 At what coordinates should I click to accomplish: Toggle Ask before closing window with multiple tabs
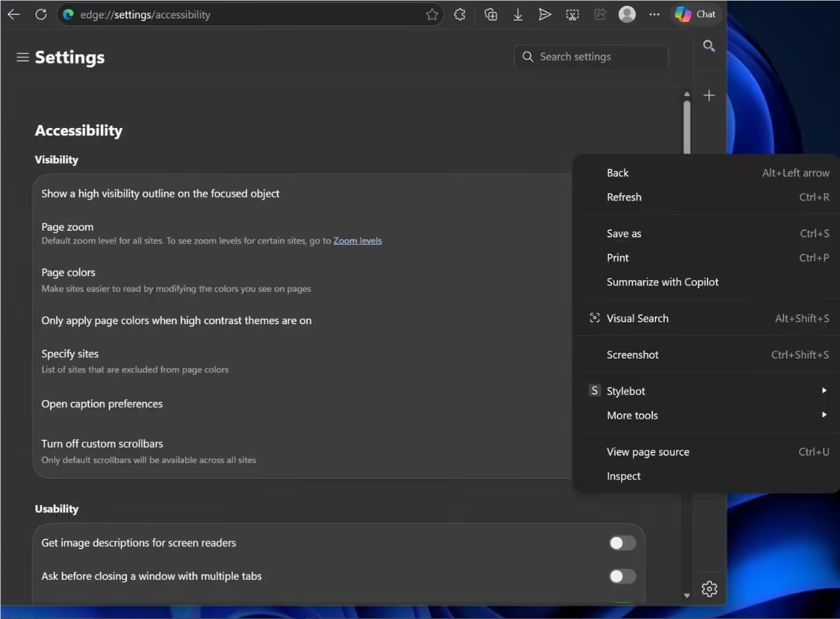click(x=622, y=576)
